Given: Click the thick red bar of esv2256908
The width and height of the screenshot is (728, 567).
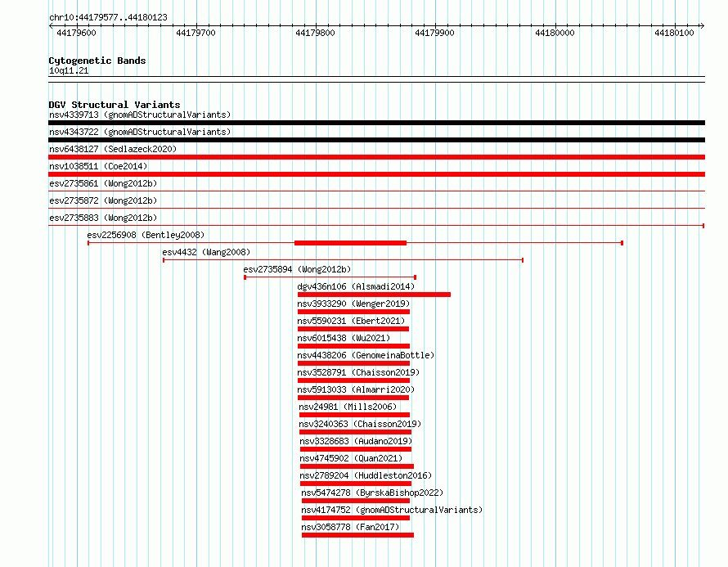Looking at the screenshot, I should pyautogui.click(x=351, y=243).
